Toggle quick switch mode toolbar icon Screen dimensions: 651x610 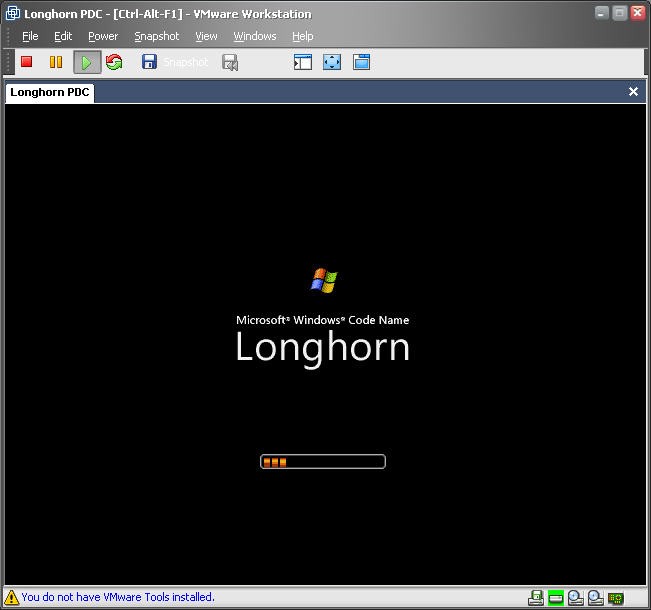[x=361, y=62]
